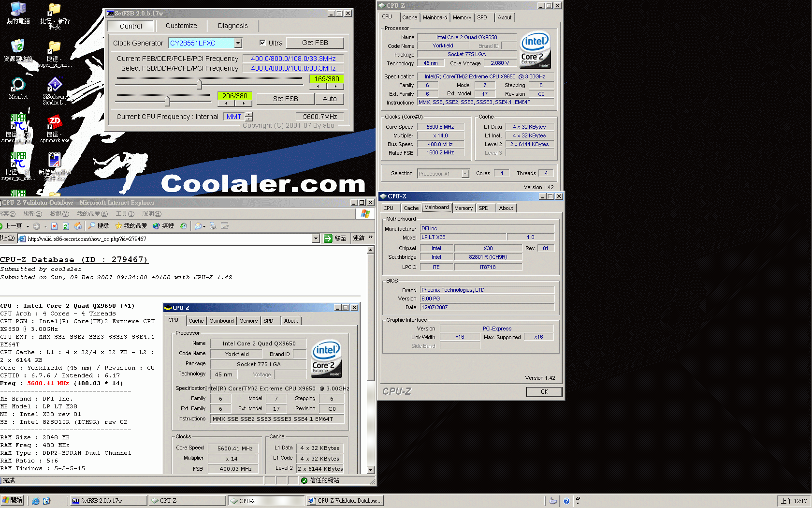Toggle the Ultra checkbox in SetFSB
Screen dimensions: 812x508
coord(262,43)
